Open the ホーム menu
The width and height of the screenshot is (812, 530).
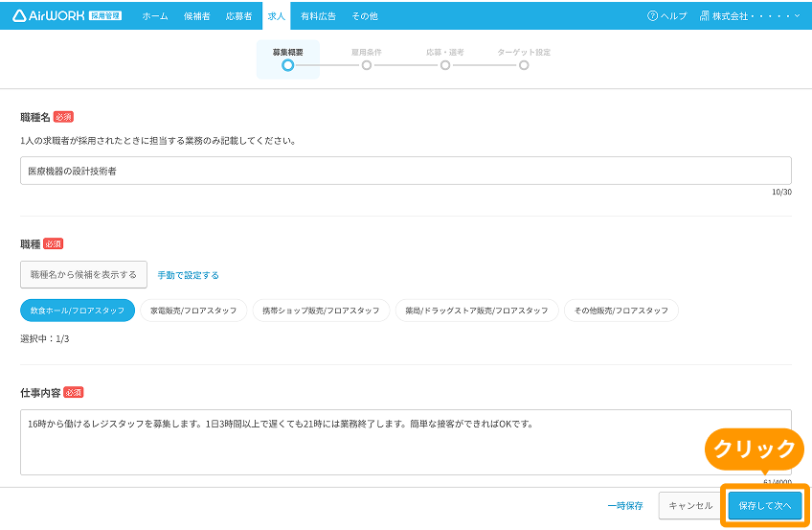coord(155,16)
